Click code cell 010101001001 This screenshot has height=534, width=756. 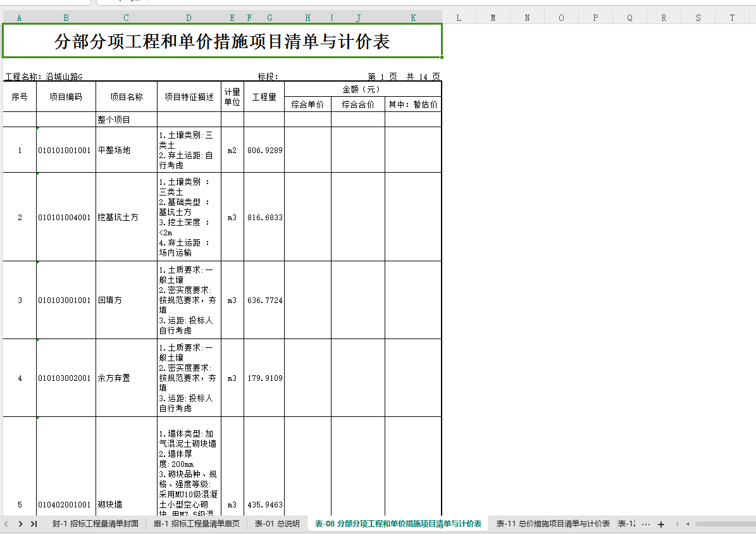click(x=66, y=150)
